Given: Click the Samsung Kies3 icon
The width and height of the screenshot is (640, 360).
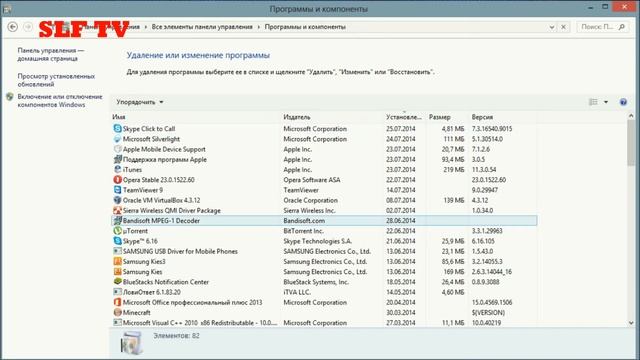Looking at the screenshot, I should tap(118, 261).
